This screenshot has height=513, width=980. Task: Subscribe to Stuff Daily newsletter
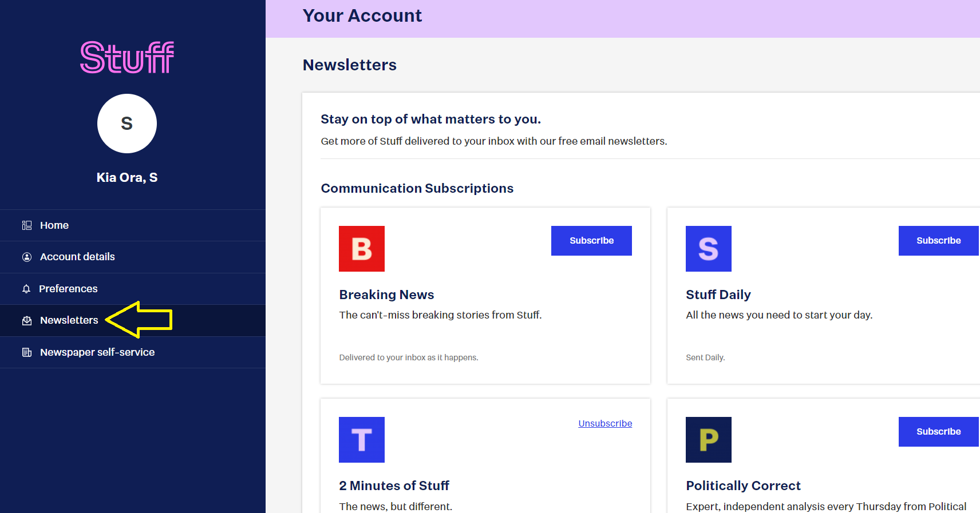(938, 241)
